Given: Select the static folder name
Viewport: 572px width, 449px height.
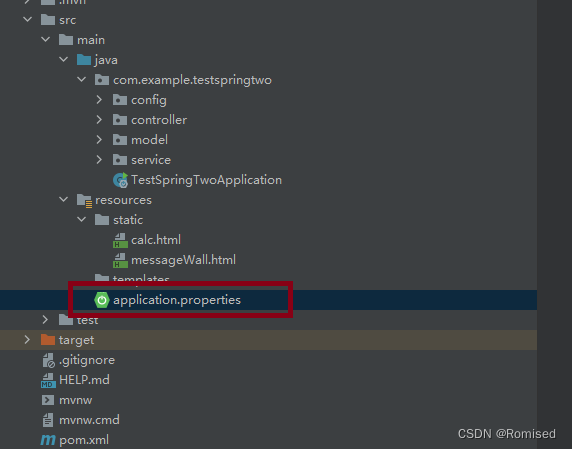Looking at the screenshot, I should [128, 220].
